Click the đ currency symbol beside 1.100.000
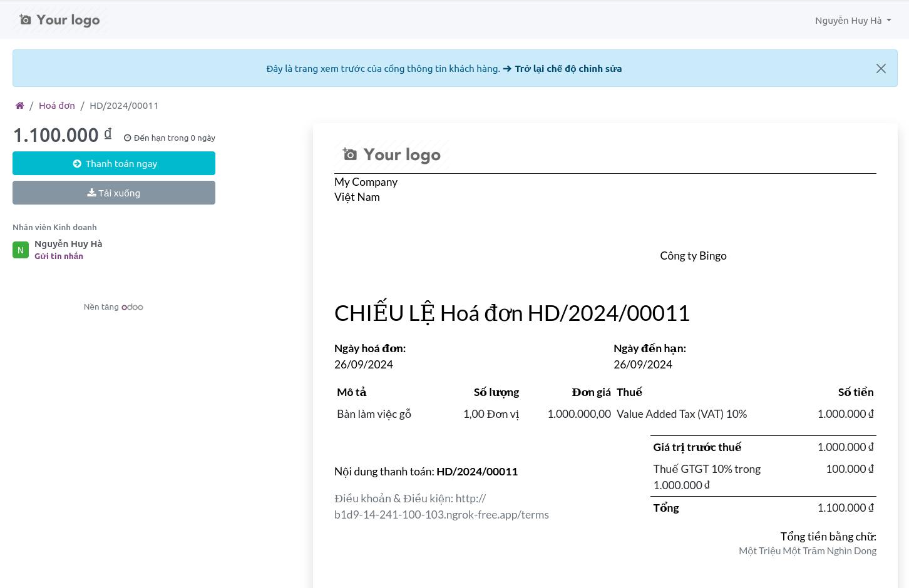This screenshot has height=588, width=909. [108, 133]
